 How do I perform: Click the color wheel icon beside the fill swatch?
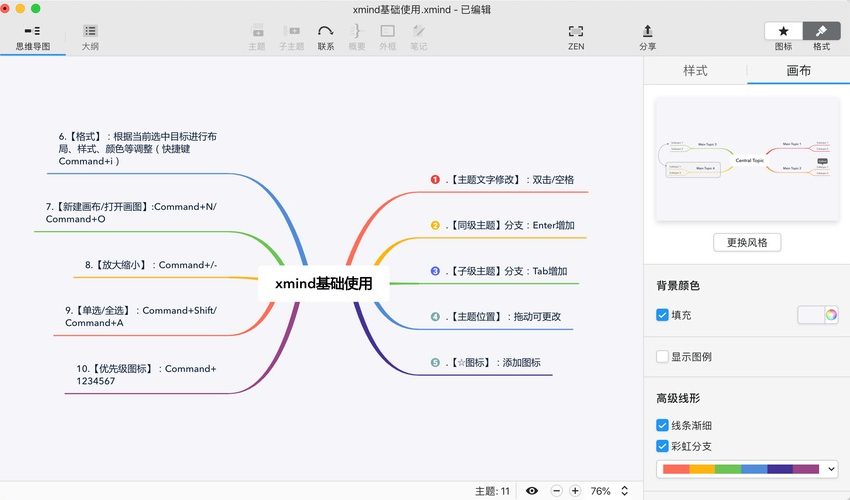pyautogui.click(x=831, y=315)
